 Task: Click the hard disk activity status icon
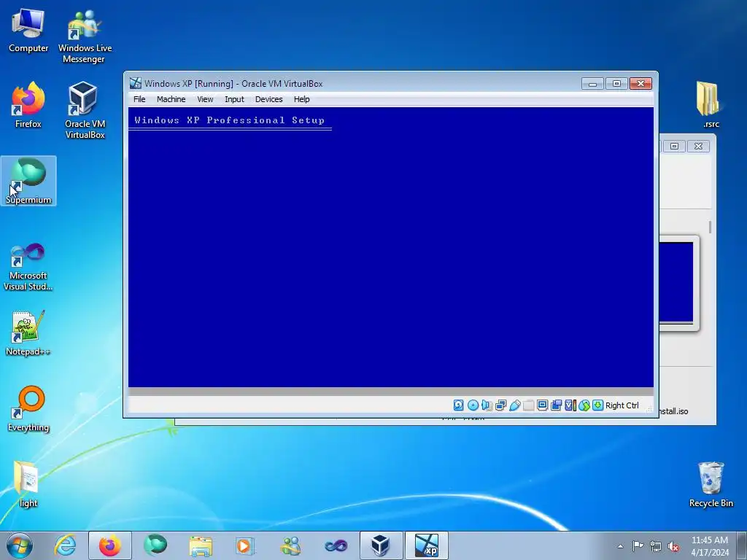[x=458, y=405]
